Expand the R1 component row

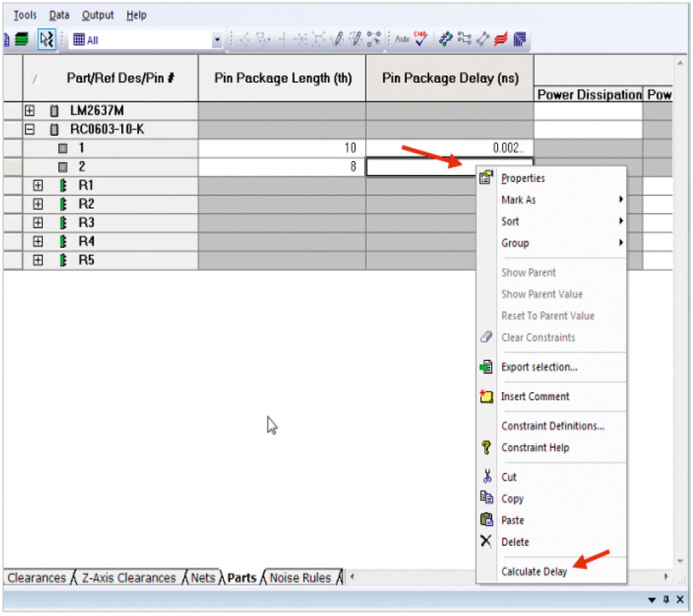click(38, 185)
